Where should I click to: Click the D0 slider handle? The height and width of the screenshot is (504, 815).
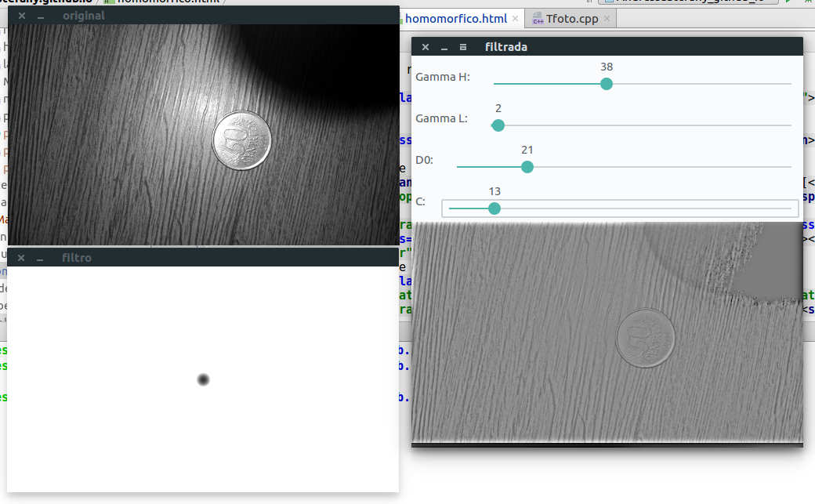527,166
